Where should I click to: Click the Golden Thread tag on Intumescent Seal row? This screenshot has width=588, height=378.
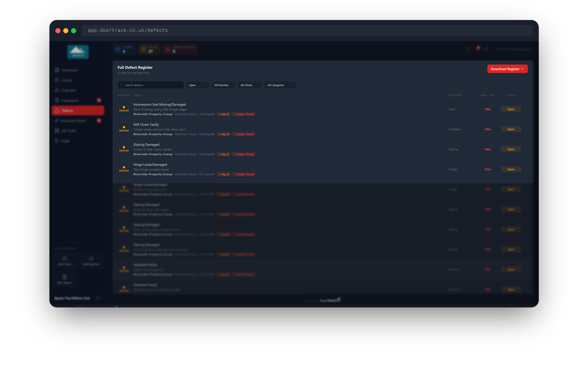(x=244, y=114)
